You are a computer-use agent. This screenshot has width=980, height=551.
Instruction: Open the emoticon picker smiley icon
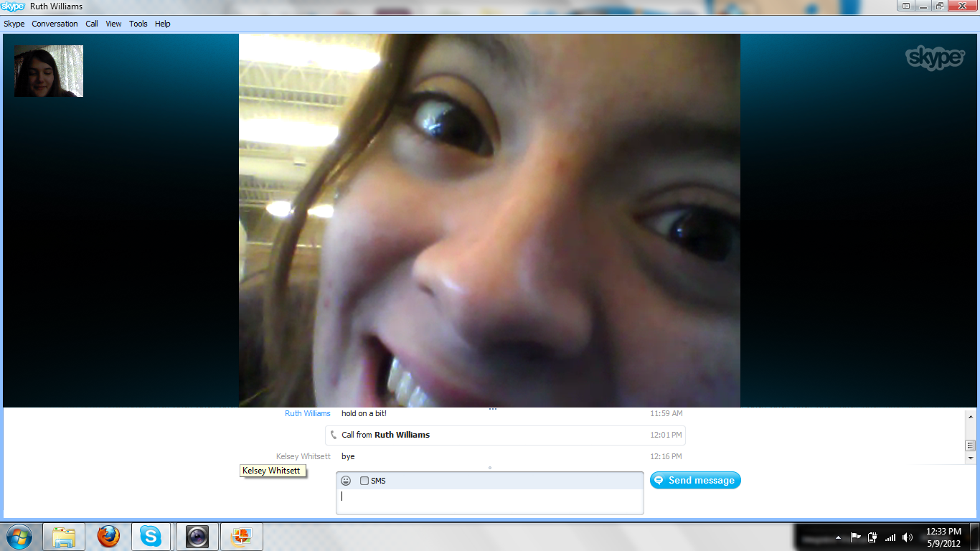coord(346,481)
